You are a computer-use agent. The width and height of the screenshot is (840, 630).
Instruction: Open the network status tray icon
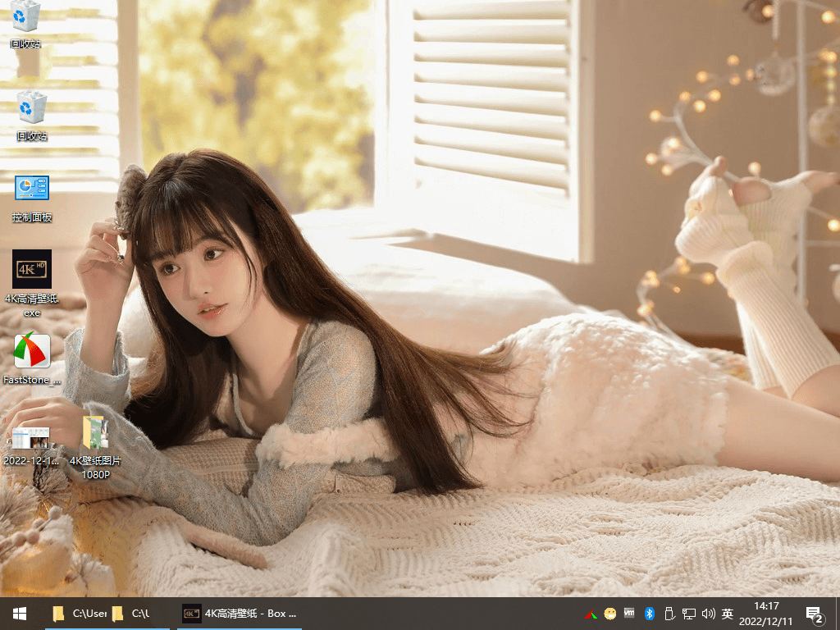pyautogui.click(x=688, y=614)
